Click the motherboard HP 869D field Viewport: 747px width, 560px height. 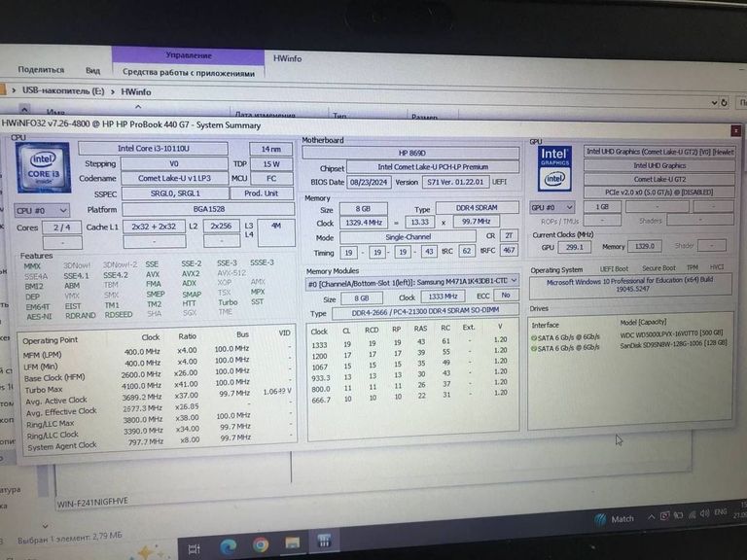click(x=411, y=153)
